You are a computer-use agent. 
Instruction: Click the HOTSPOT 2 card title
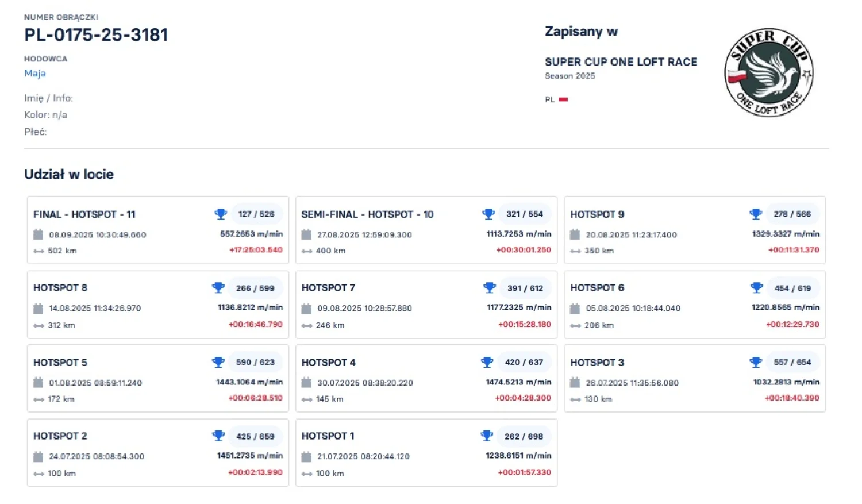tap(60, 436)
